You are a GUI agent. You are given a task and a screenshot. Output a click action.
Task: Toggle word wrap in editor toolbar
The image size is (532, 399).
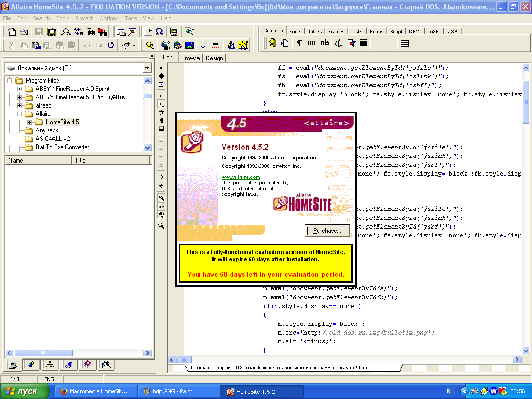tap(161, 96)
